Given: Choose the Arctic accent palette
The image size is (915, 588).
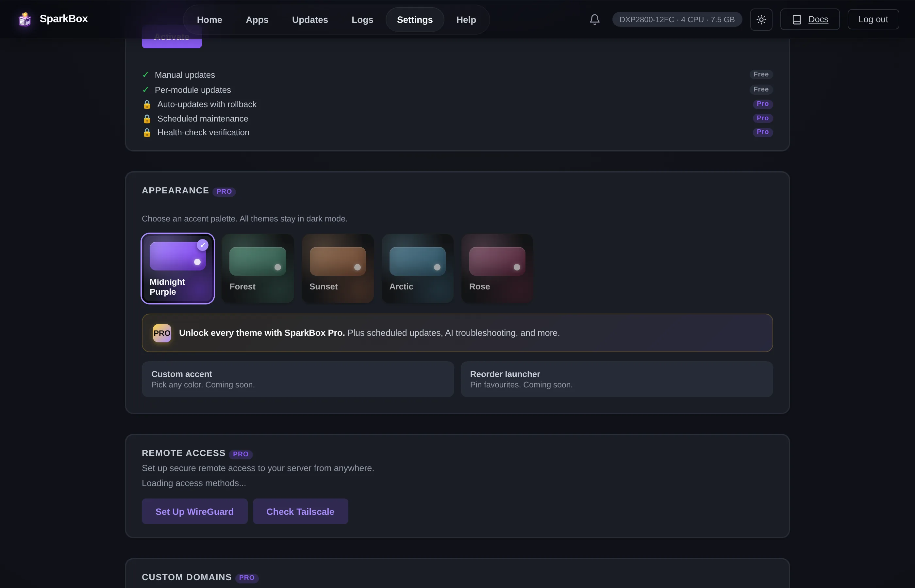Looking at the screenshot, I should (x=417, y=269).
